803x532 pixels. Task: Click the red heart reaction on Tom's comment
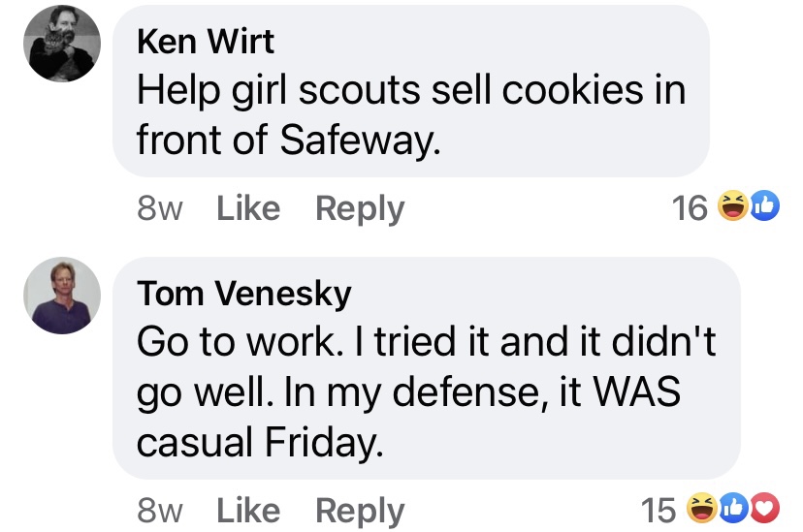pos(765,509)
